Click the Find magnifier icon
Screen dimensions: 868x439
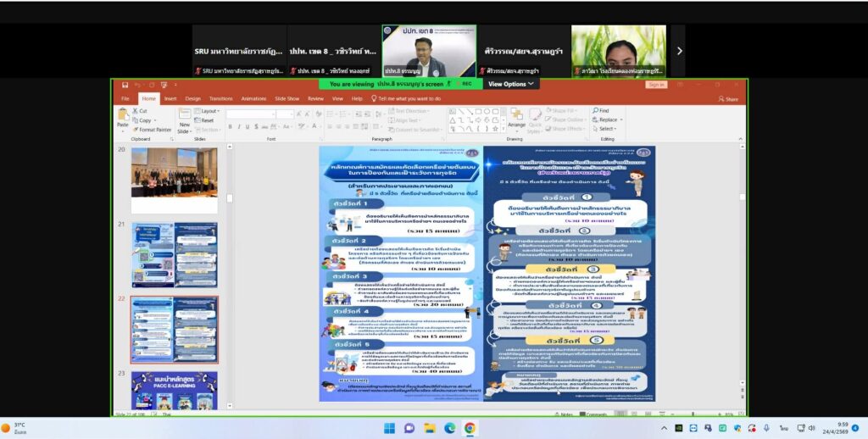[595, 111]
